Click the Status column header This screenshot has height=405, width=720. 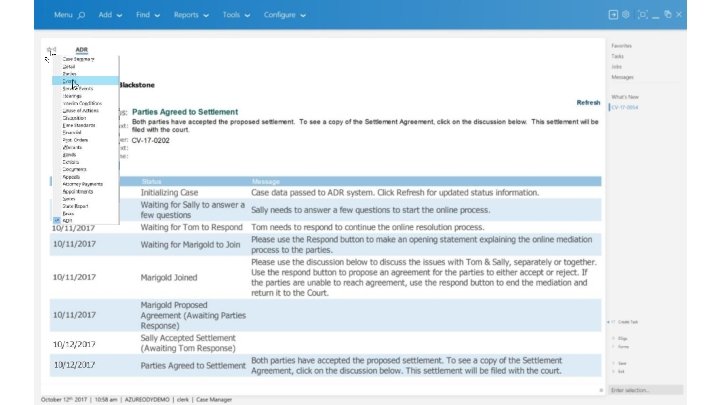pyautogui.click(x=152, y=181)
